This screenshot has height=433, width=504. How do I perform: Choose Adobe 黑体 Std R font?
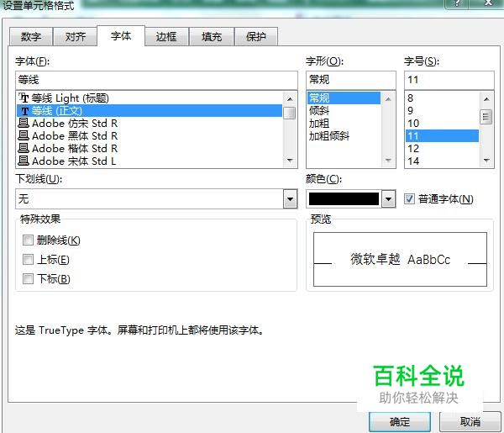coord(150,135)
